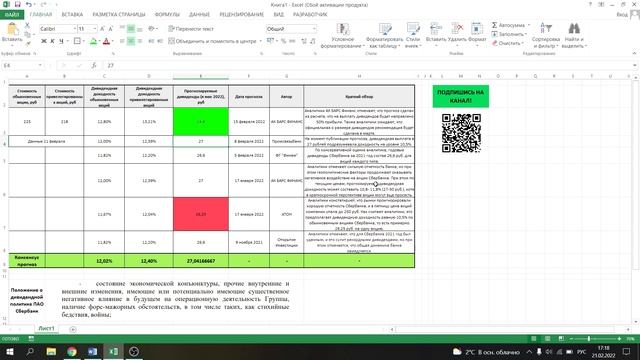Merge cells with Объединить и поместить в центре
The width and height of the screenshot is (640, 360).
click(x=212, y=41)
